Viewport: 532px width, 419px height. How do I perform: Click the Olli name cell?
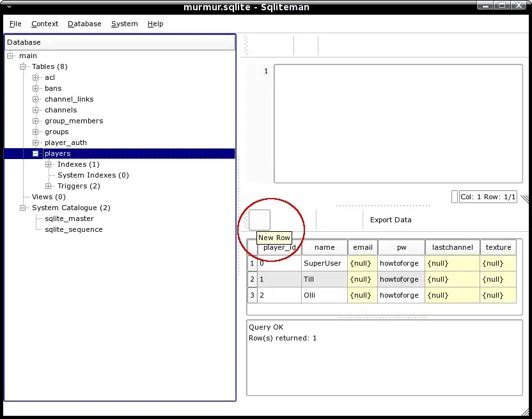click(x=325, y=295)
